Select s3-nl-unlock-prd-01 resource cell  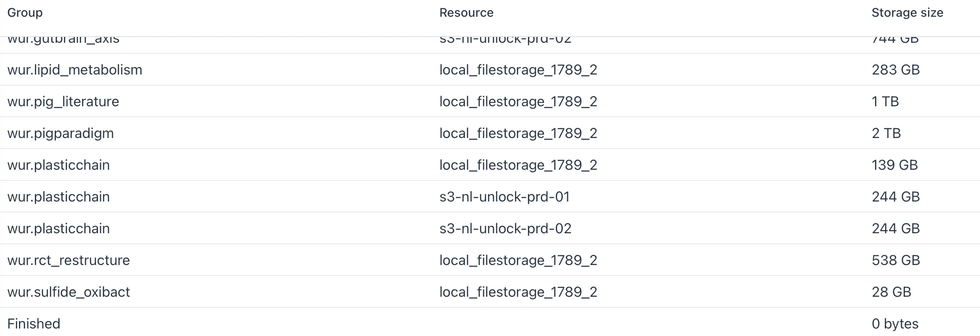pyautogui.click(x=505, y=197)
